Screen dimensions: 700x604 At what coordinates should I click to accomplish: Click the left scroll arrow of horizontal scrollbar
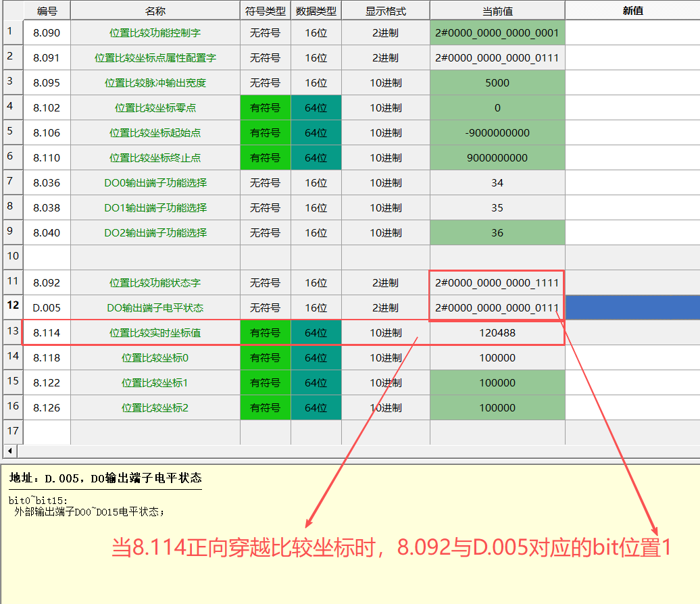pyautogui.click(x=10, y=451)
